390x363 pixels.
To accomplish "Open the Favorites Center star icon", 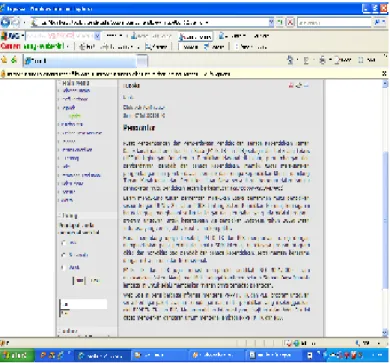I will tap(4, 60).
